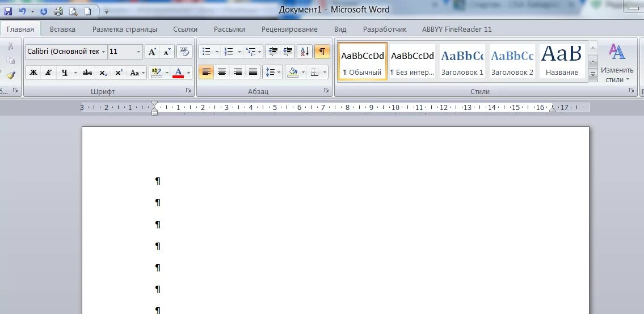This screenshot has height=314, width=644.
Task: Clear formatting with the eraser icon
Action: [184, 52]
